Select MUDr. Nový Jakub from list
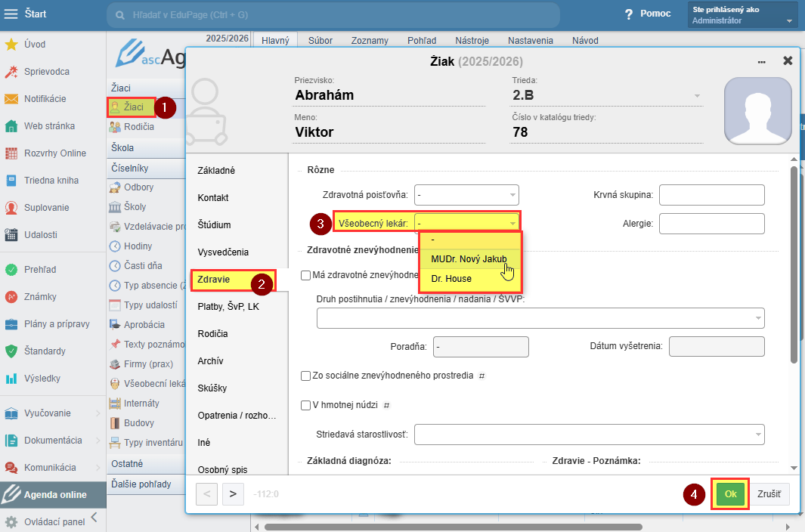Screen dimensions: 805x532 [469, 259]
